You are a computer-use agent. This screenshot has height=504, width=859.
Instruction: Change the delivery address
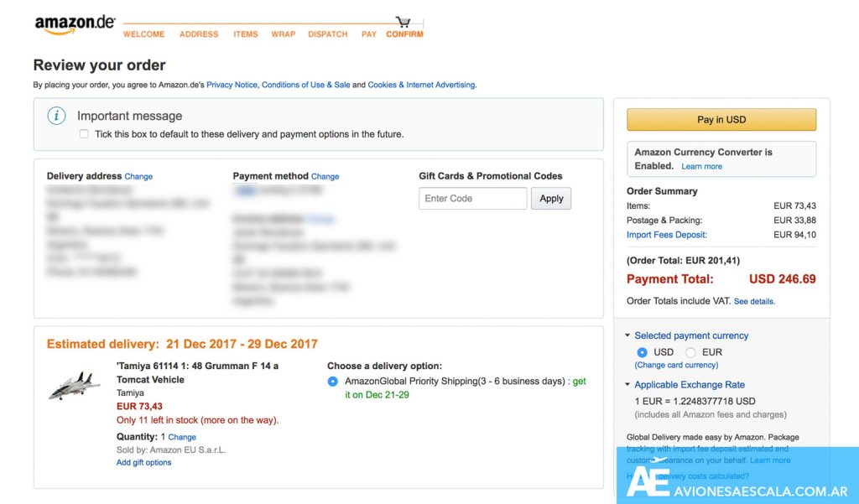pyautogui.click(x=138, y=177)
